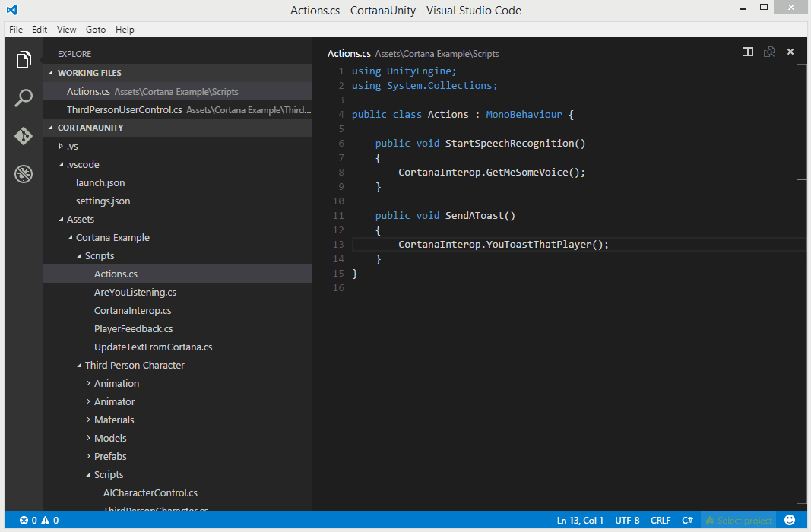811x532 pixels.
Task: Collapse the Scripts folder under Cortana Example
Action: click(78, 255)
